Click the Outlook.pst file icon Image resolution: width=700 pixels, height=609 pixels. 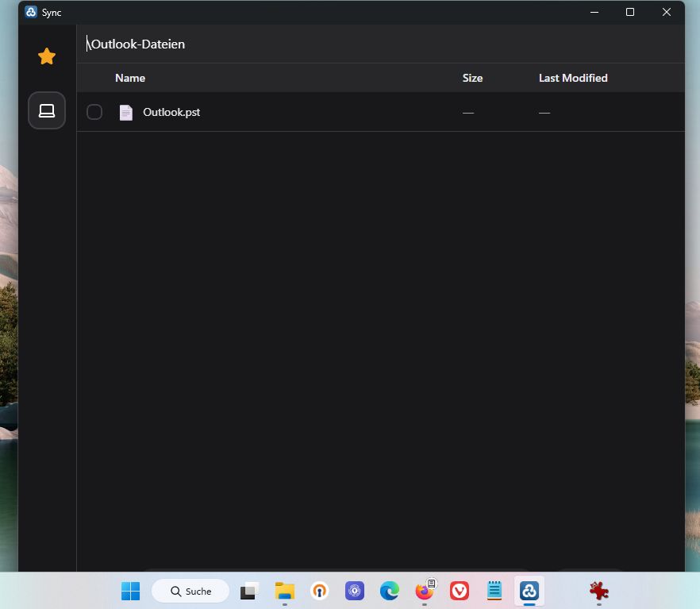click(x=126, y=113)
